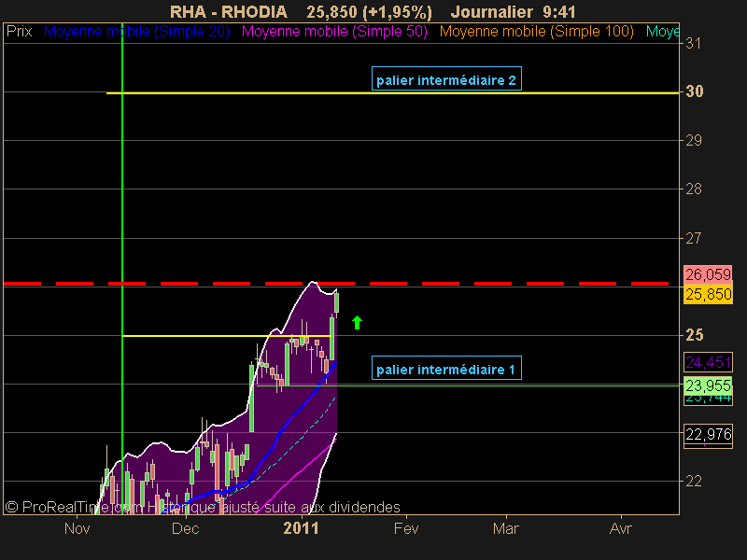Click the green up arrow marker

357,322
